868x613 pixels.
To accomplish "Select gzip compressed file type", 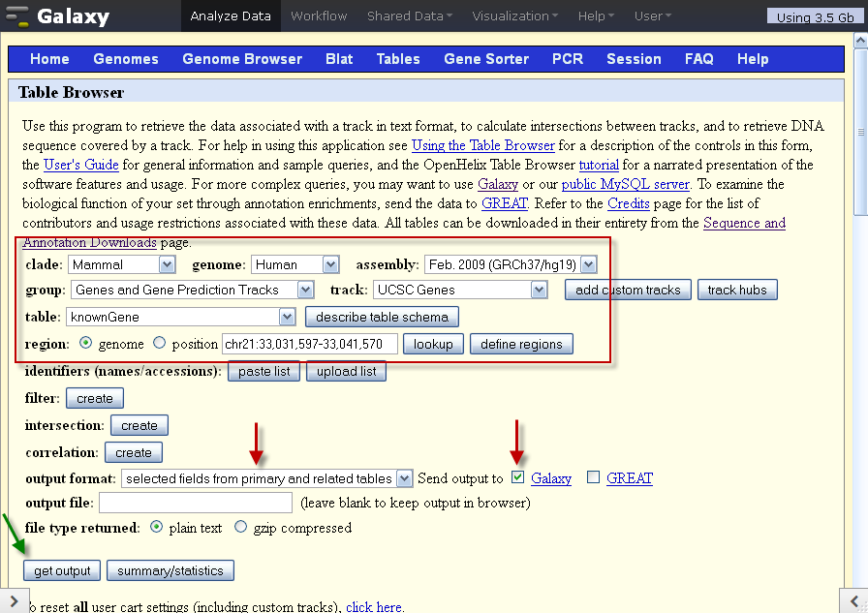I will 241,527.
